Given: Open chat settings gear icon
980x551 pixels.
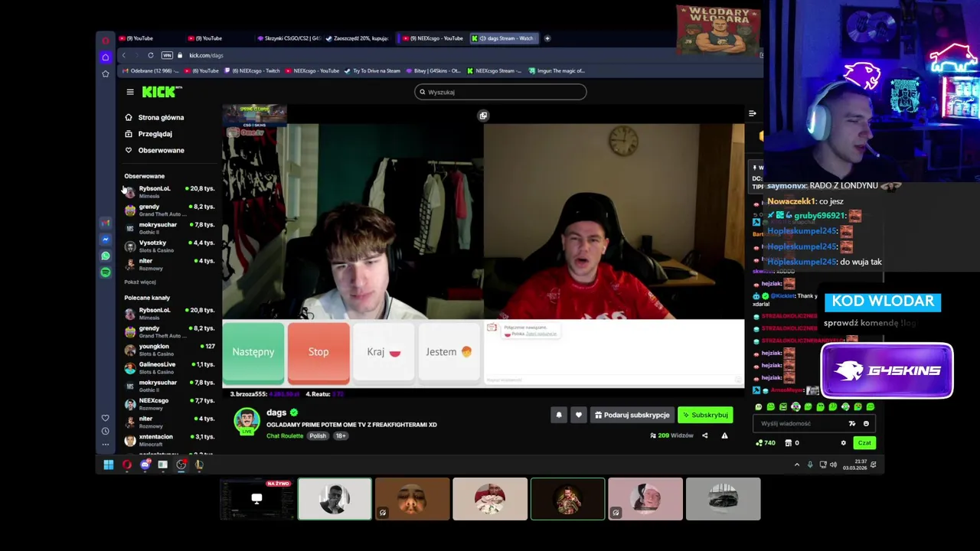Looking at the screenshot, I should [x=844, y=443].
